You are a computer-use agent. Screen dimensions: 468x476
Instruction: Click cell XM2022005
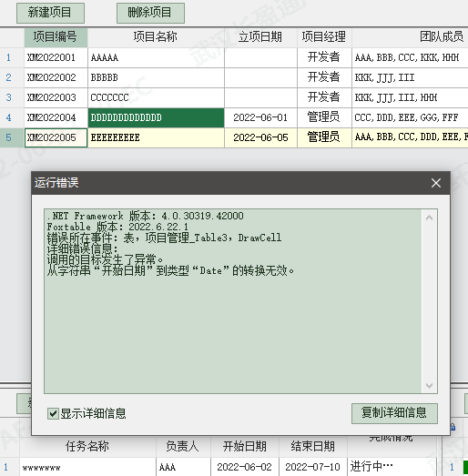(x=56, y=137)
